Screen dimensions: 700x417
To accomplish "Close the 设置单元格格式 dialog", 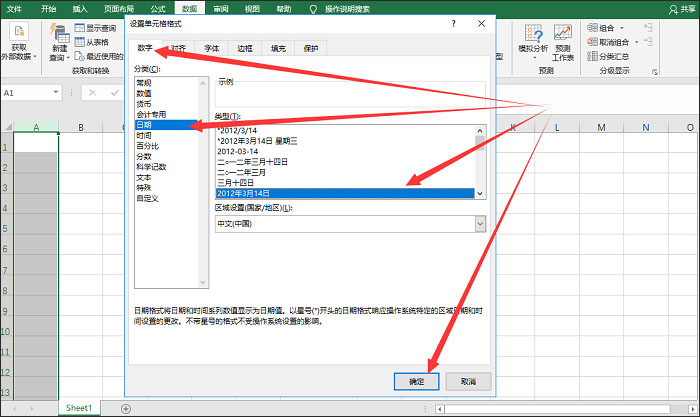I will 481,24.
